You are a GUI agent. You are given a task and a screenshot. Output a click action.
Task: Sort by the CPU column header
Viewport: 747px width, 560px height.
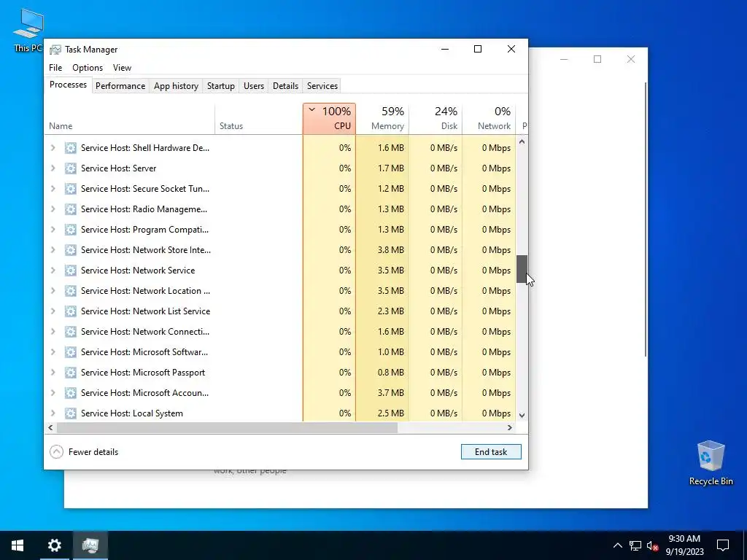329,119
